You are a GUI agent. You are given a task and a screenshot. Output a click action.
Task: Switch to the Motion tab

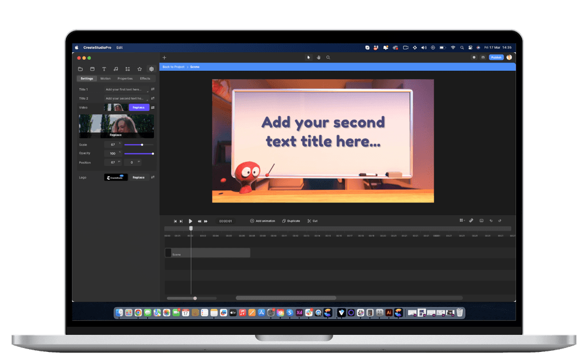pos(106,79)
